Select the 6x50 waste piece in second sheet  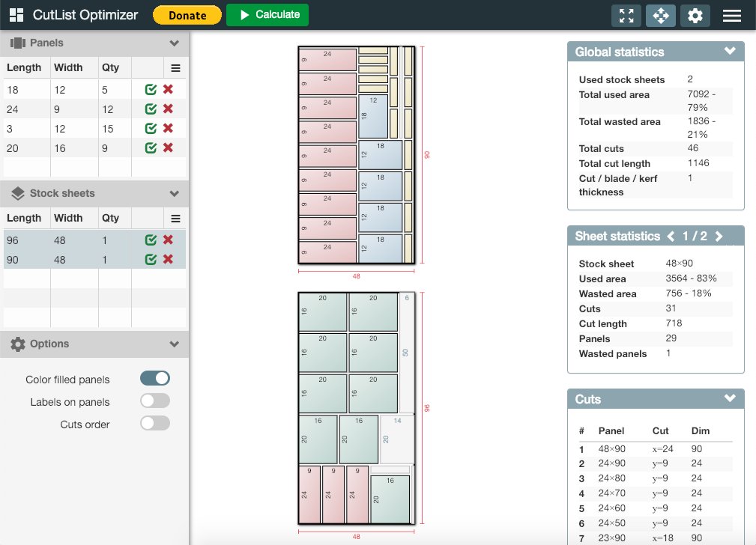click(407, 353)
